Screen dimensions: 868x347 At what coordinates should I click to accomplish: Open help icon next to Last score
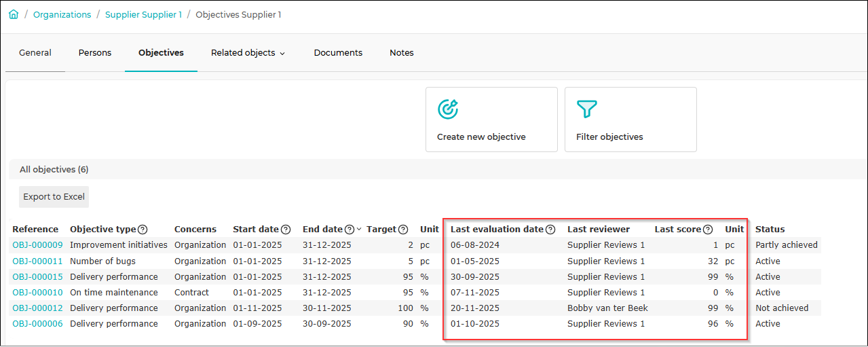point(708,230)
